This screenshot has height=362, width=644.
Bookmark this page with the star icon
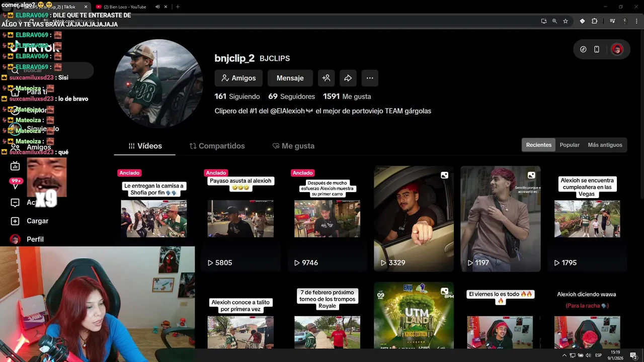coord(566,21)
